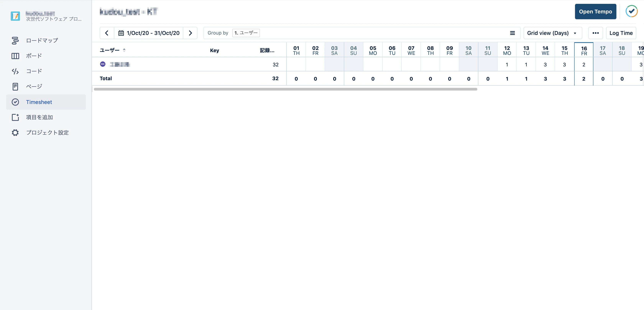Go to previous period with left arrow
644x310 pixels.
coord(107,33)
